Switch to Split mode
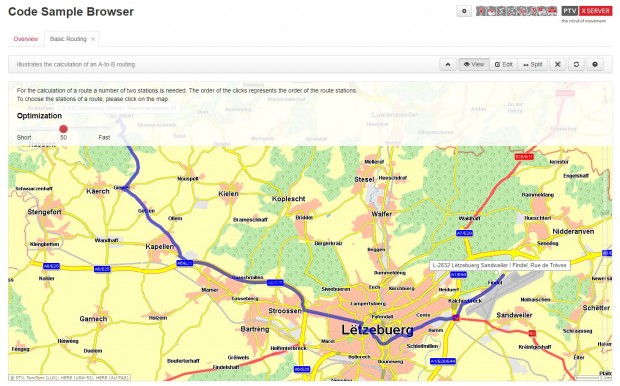 click(x=533, y=64)
